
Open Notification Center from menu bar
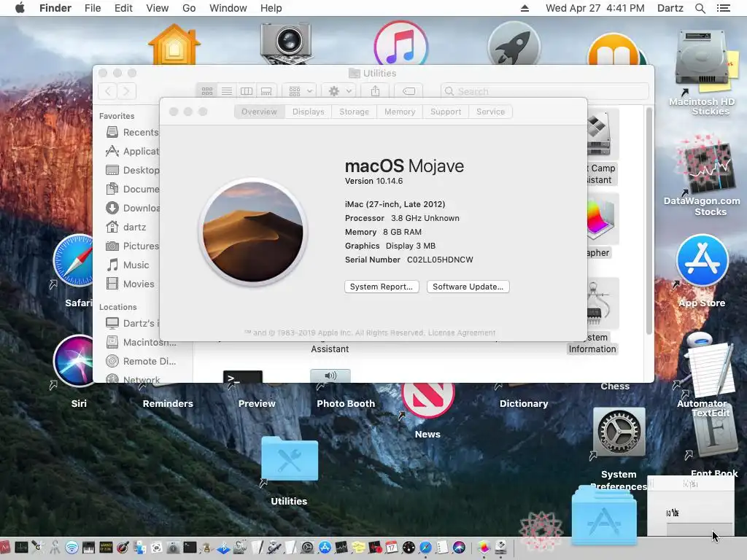coord(723,8)
